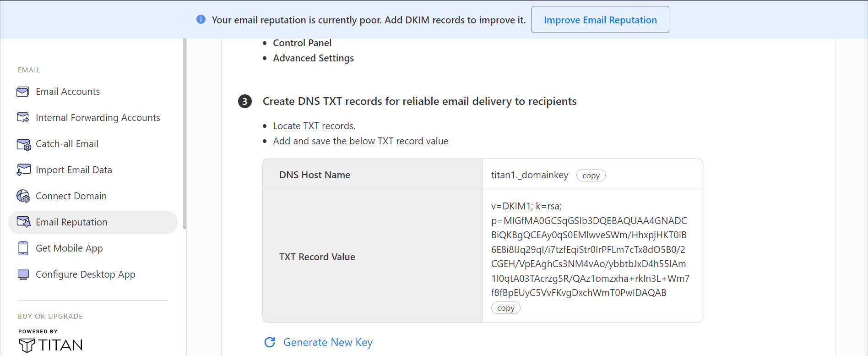Click Improve Email Reputation button
This screenshot has height=356, width=868.
tap(600, 20)
